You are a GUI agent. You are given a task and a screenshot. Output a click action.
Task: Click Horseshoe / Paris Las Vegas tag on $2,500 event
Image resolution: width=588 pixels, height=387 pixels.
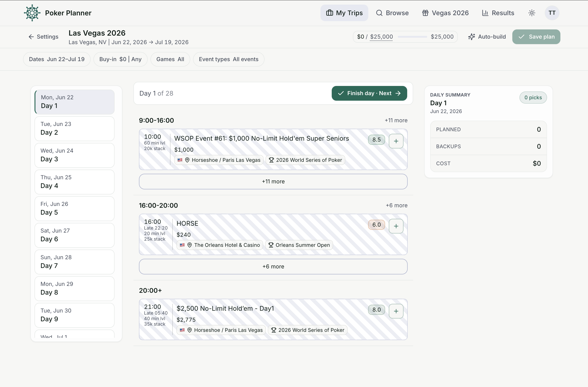pyautogui.click(x=221, y=330)
